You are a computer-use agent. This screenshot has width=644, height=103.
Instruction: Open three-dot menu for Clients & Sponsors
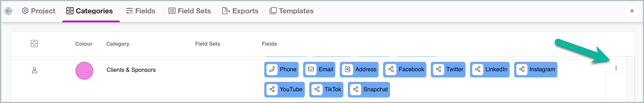(x=616, y=68)
